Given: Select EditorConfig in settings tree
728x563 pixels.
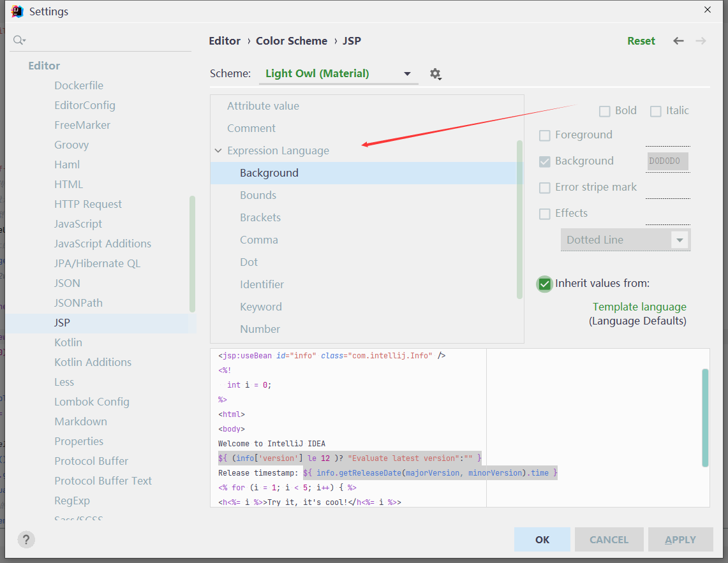Looking at the screenshot, I should (x=84, y=105).
